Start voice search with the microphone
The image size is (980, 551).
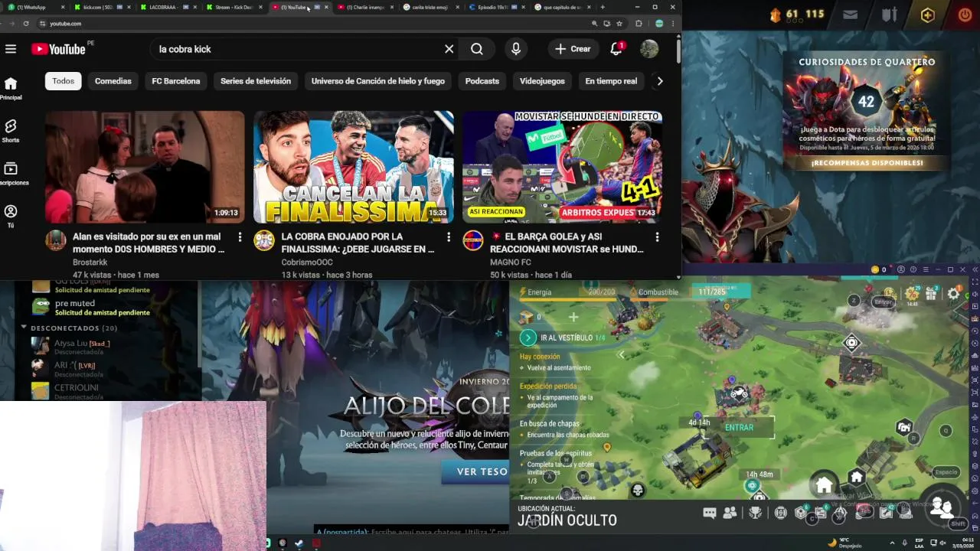click(516, 49)
